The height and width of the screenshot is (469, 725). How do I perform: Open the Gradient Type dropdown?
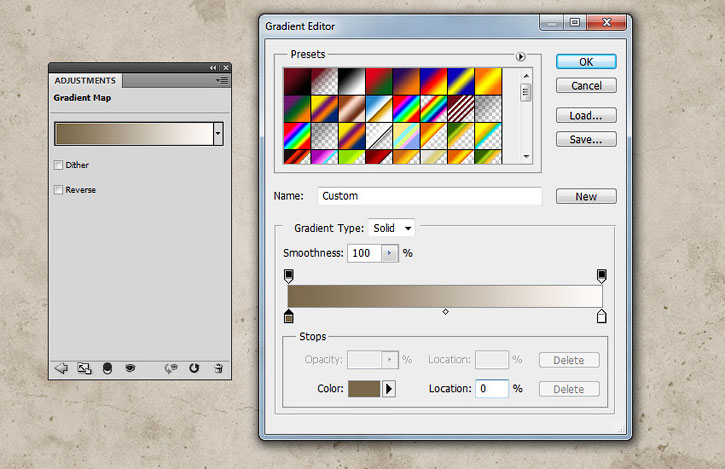click(392, 228)
